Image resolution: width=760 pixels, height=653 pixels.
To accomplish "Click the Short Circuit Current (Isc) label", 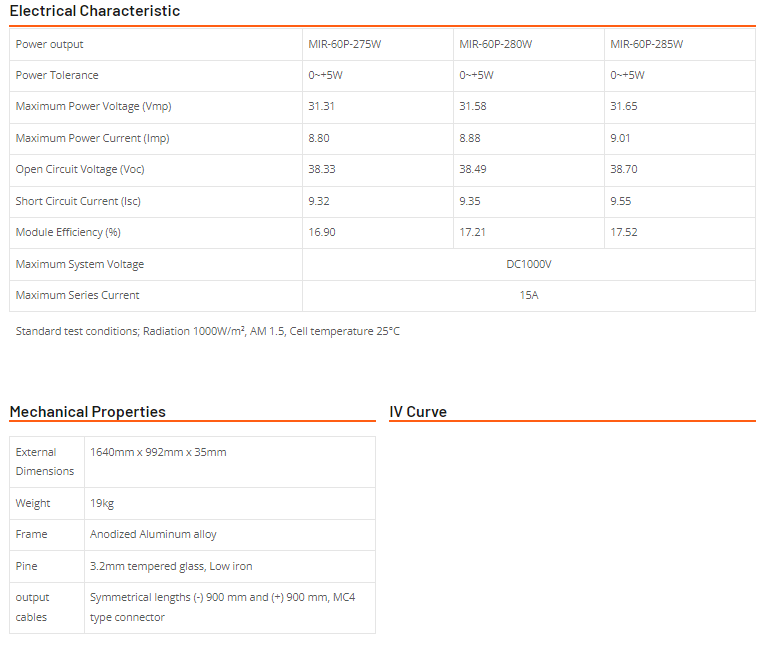I will 78,201.
